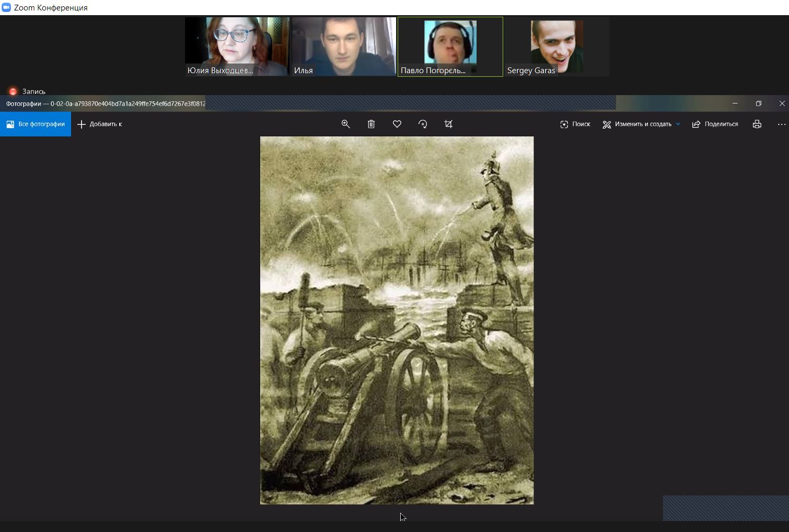Print the photo using the printer icon
This screenshot has width=789, height=532.
(757, 124)
